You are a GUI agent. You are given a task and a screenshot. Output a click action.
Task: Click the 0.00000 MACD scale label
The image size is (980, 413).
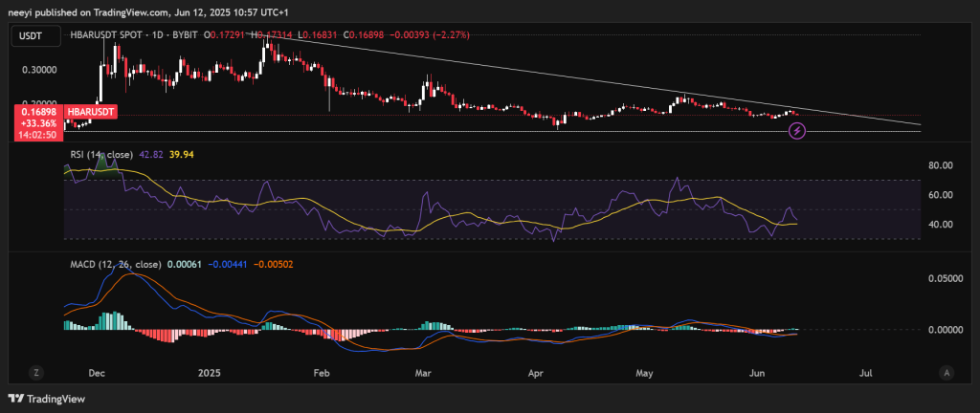tap(944, 330)
